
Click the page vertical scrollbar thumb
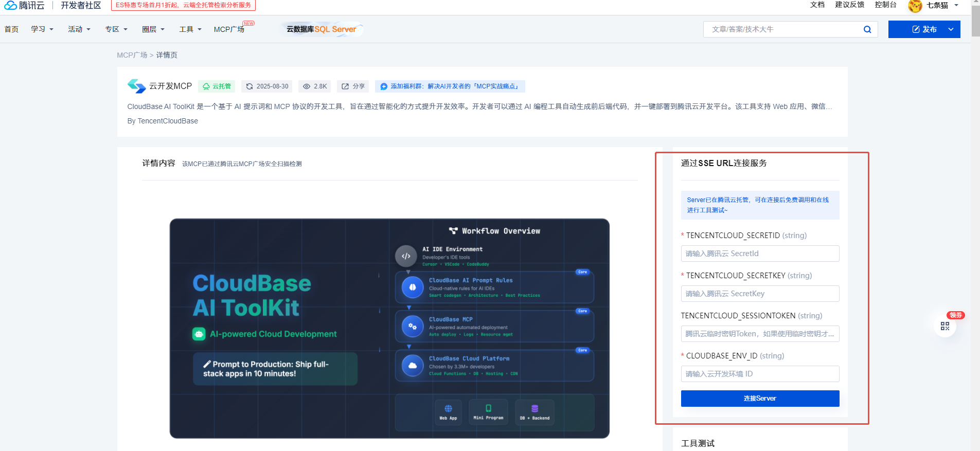975,21
